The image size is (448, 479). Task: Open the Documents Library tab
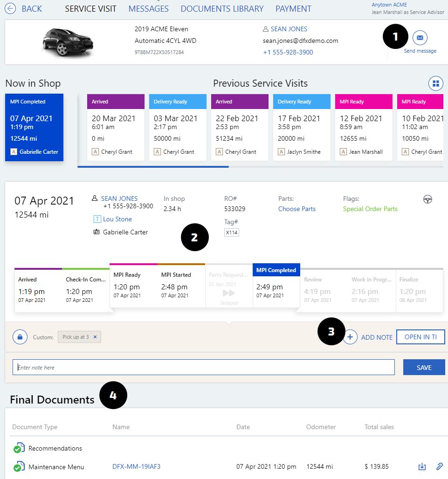pyautogui.click(x=222, y=8)
